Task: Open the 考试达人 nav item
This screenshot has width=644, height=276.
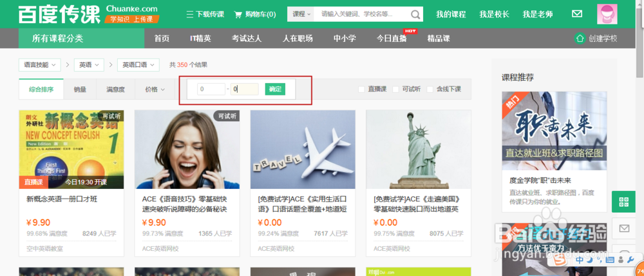Action: (x=247, y=39)
